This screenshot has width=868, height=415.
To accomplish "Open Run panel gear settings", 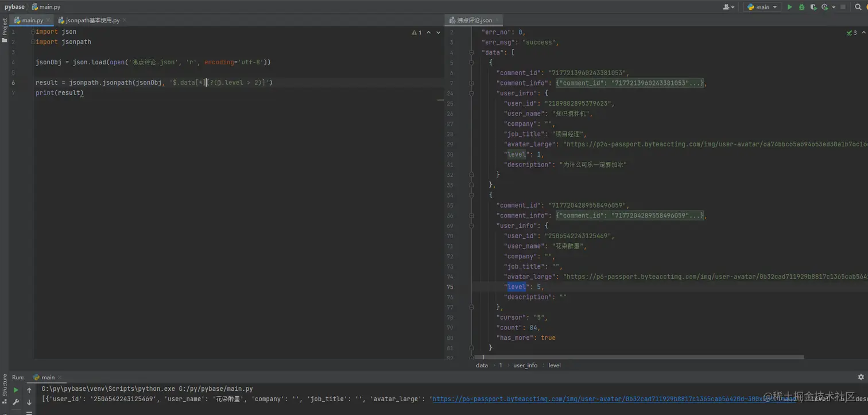I will [x=861, y=377].
